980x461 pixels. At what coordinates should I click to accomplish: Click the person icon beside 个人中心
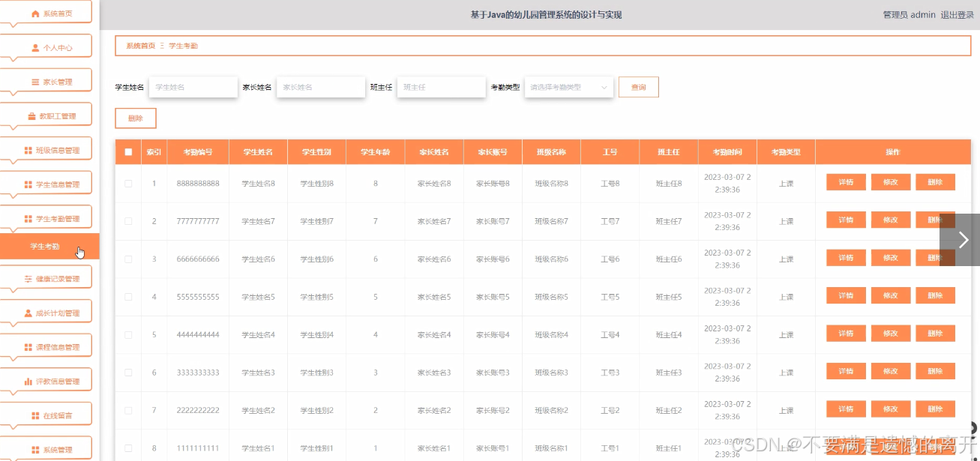coord(35,48)
